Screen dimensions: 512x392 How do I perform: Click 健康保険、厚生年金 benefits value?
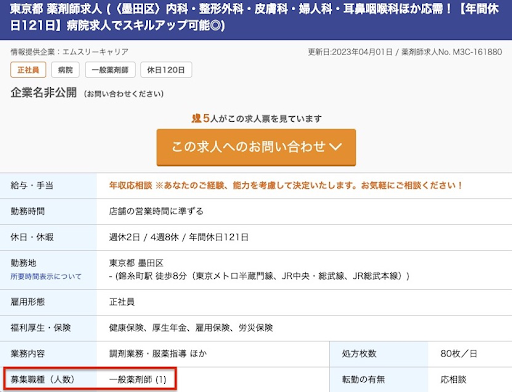tap(191, 328)
